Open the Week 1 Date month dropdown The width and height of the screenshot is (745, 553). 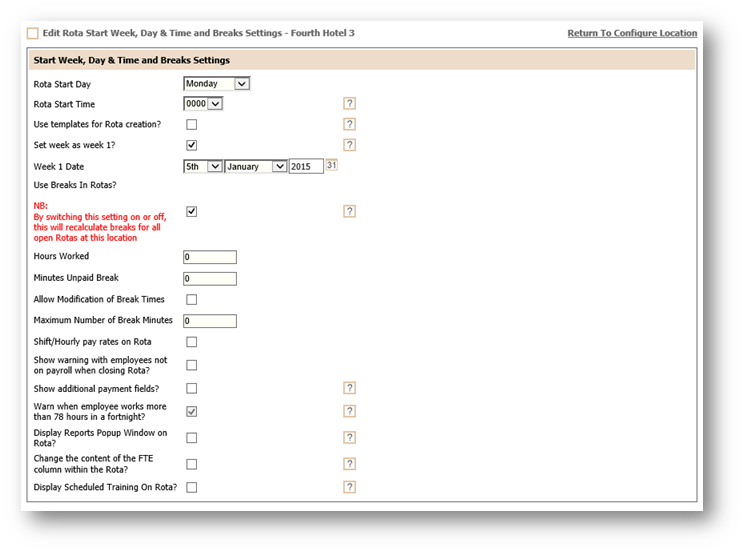coord(256,167)
